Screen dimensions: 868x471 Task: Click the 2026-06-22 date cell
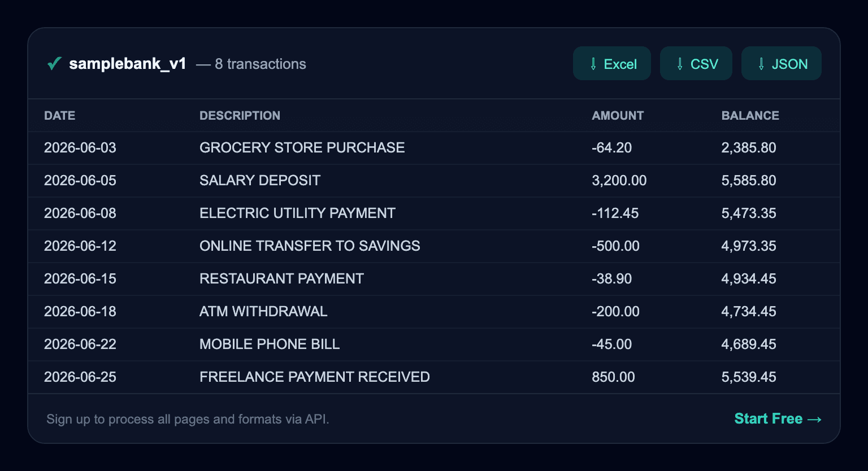pos(80,344)
